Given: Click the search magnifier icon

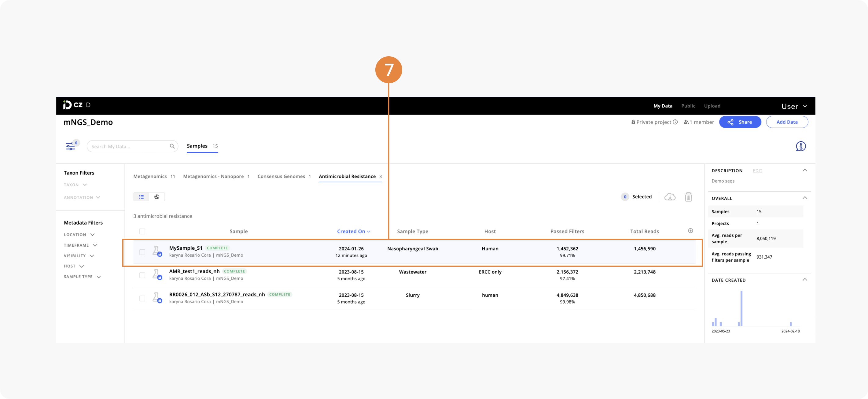Looking at the screenshot, I should [x=172, y=146].
